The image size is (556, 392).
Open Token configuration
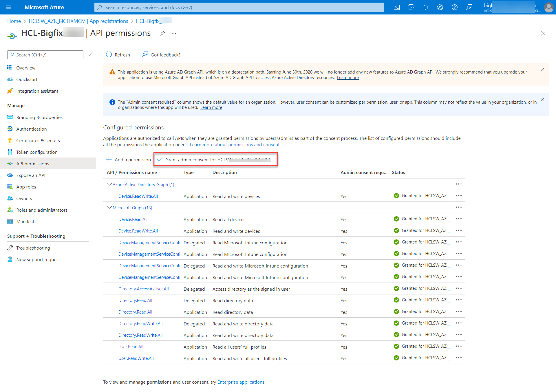click(x=37, y=152)
